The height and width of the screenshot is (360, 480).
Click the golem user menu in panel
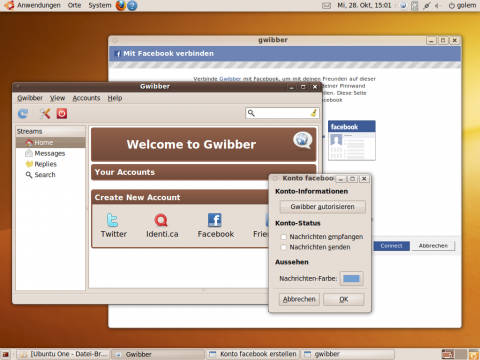(x=462, y=5)
